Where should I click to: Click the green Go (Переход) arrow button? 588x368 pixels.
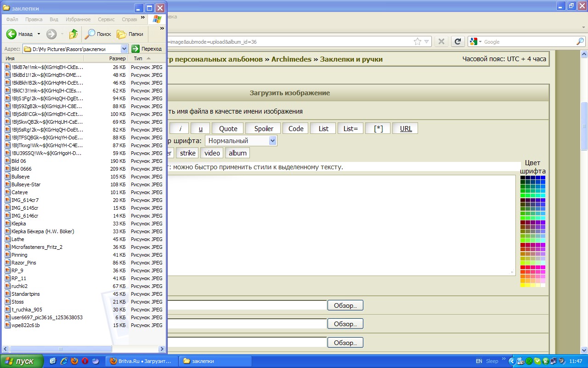(136, 49)
